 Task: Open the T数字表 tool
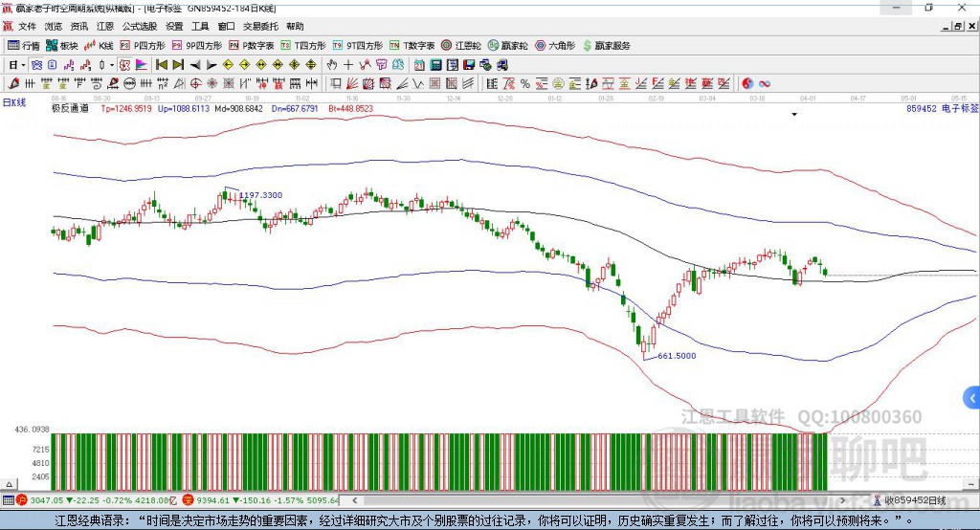click(x=412, y=46)
